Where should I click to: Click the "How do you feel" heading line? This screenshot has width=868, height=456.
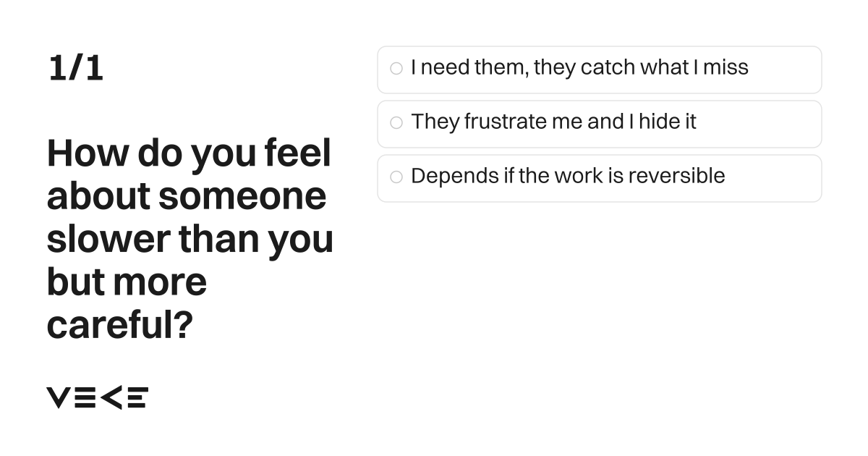(x=189, y=154)
